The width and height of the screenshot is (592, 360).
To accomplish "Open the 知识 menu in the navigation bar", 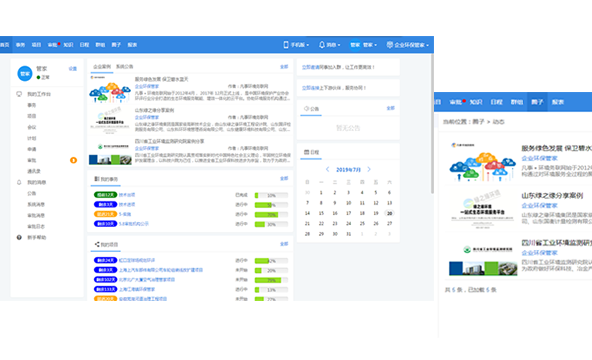I will (68, 45).
